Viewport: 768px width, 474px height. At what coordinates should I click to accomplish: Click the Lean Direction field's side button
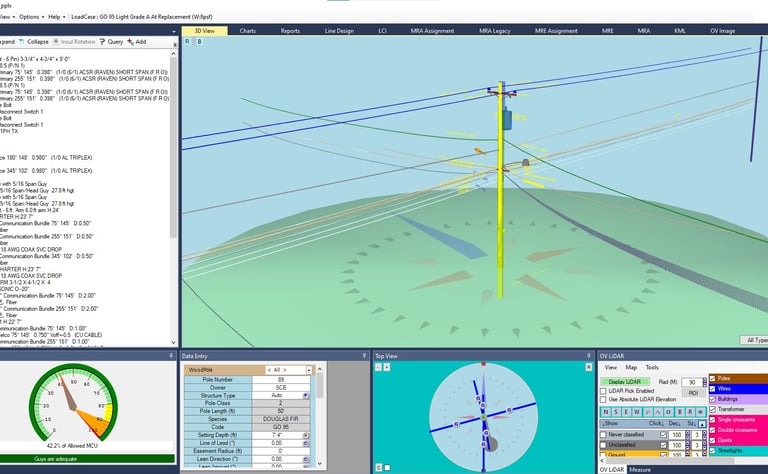point(306,459)
